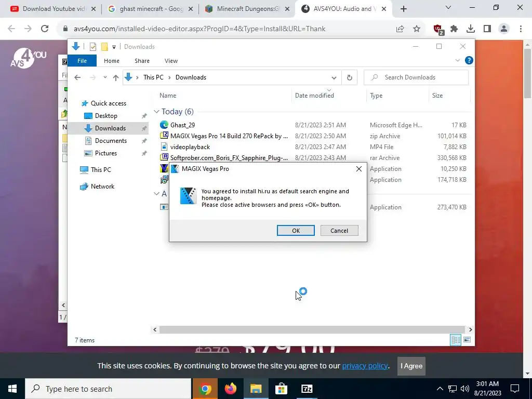Bookmark this page star icon
The image size is (532, 399).
click(x=417, y=29)
